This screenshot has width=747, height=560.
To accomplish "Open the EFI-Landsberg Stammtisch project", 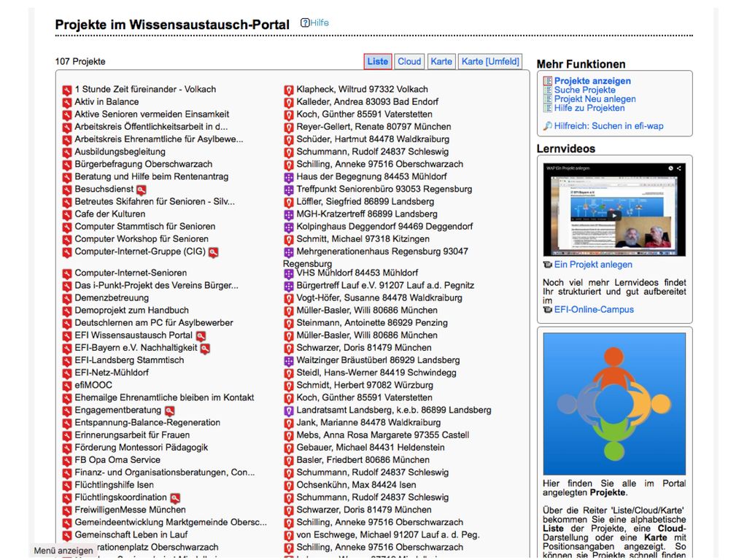I will [129, 360].
